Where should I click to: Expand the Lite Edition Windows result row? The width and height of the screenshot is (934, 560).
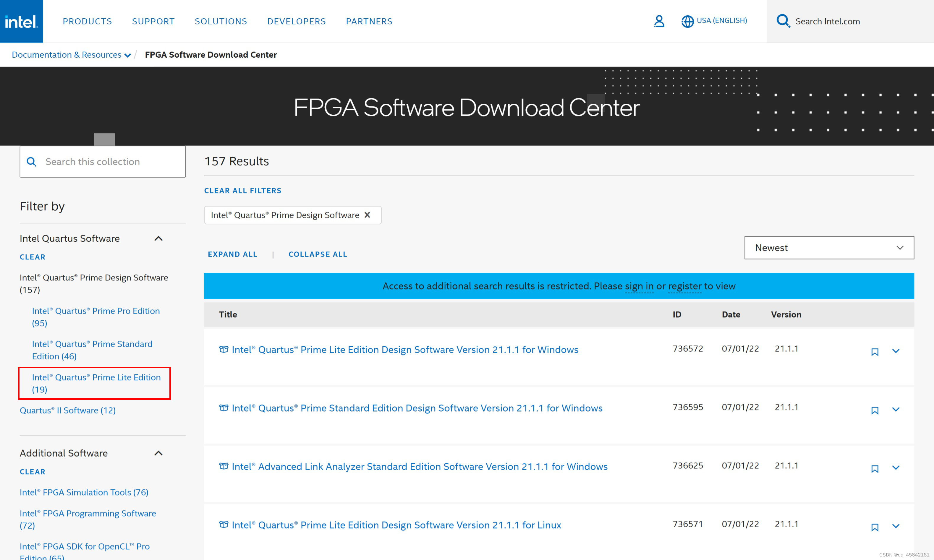(896, 351)
